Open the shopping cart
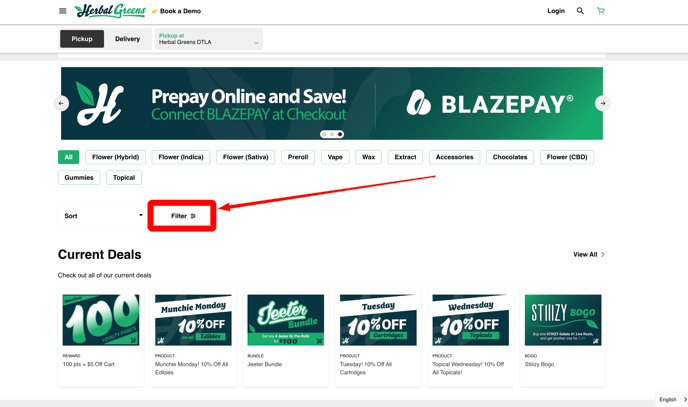The width and height of the screenshot is (688, 407). [601, 11]
